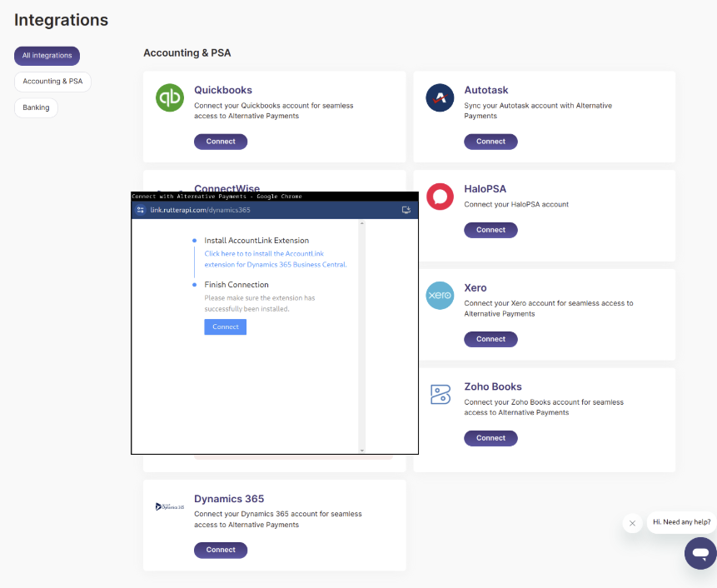The width and height of the screenshot is (717, 588).
Task: Click the Zoho Books logo icon
Action: tap(441, 394)
